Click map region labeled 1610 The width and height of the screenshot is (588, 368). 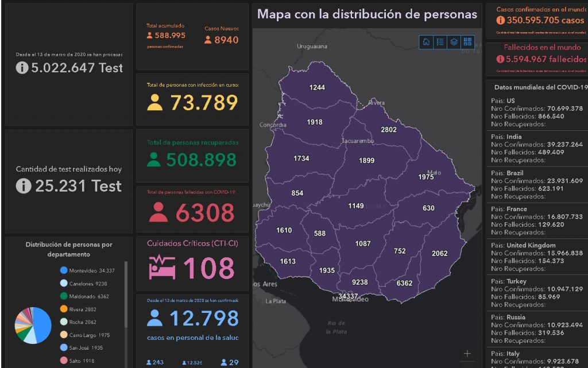coord(284,230)
